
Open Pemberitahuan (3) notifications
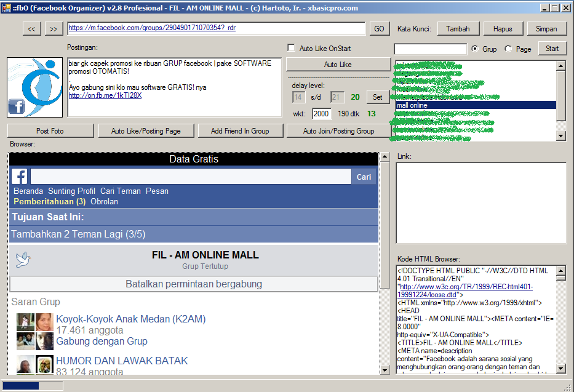pyautogui.click(x=50, y=202)
